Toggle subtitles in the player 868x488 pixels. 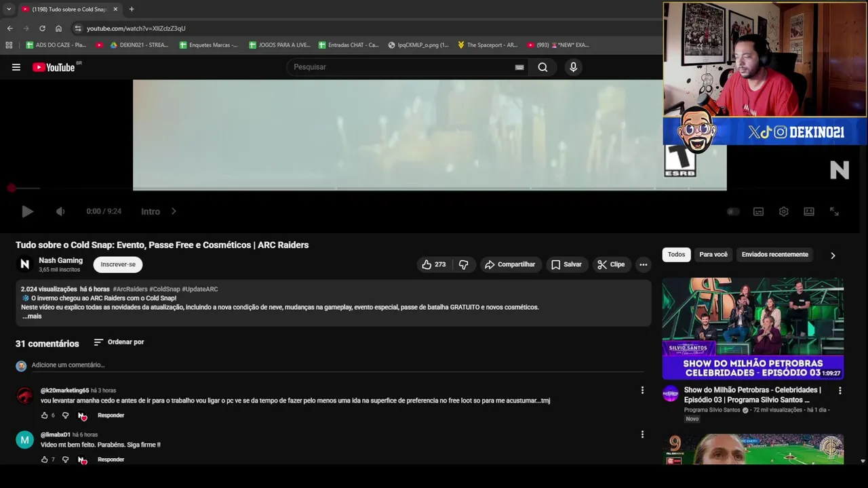click(759, 211)
